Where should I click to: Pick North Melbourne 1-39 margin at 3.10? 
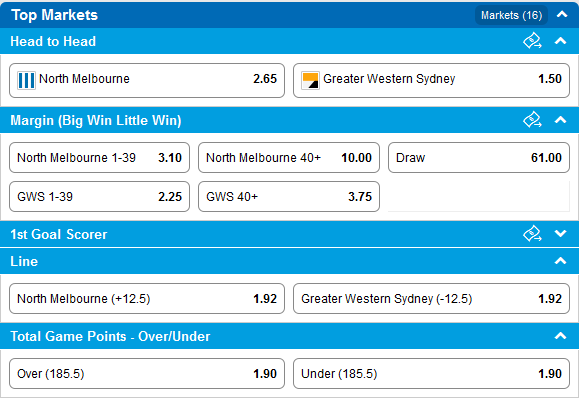[99, 158]
